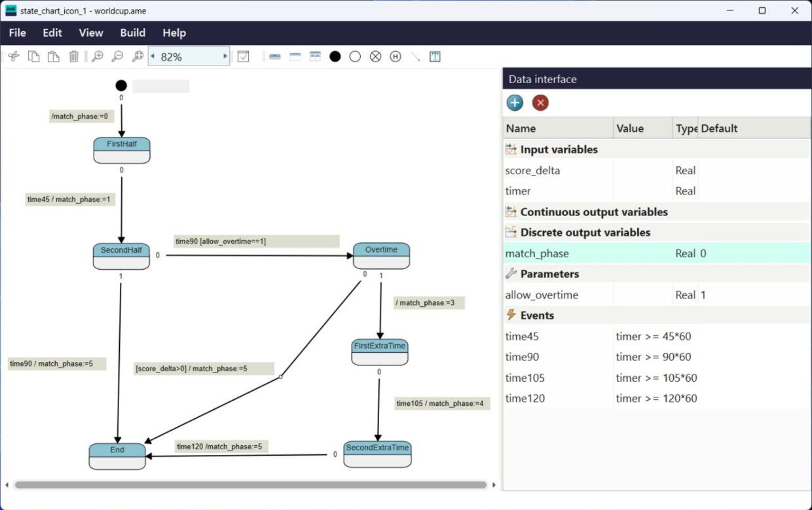Click the scroll right arrow under canvas
This screenshot has width=812, height=510.
[x=494, y=485]
